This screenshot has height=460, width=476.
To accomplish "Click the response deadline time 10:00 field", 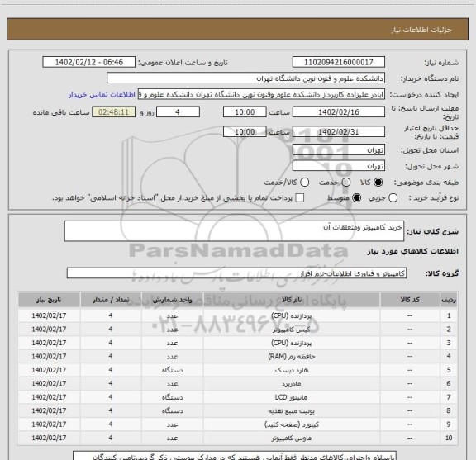I will click(245, 112).
